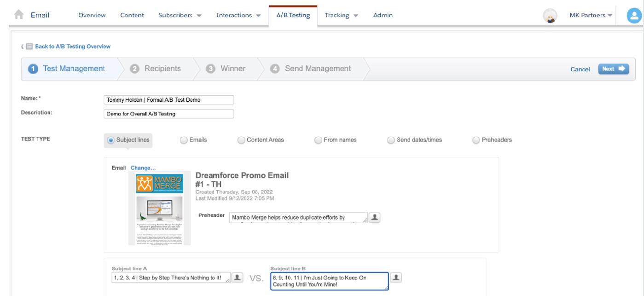The height and width of the screenshot is (296, 644).
Task: Select the Emails test type
Action: (184, 140)
